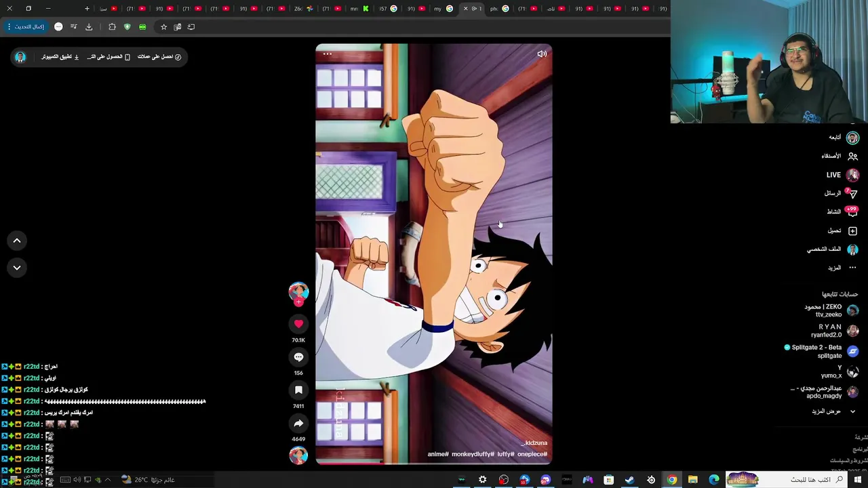The height and width of the screenshot is (488, 868).
Task: Open the ryan1ed2.0 followed account
Action: click(834, 331)
